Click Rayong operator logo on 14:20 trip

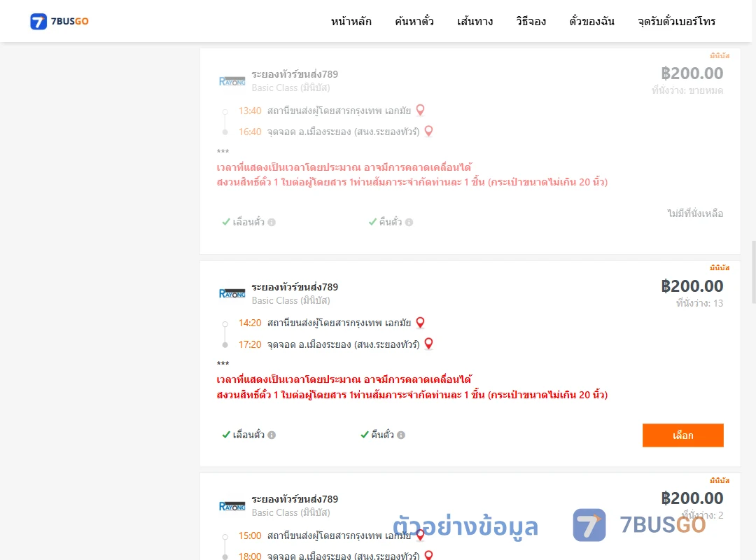pos(232,293)
